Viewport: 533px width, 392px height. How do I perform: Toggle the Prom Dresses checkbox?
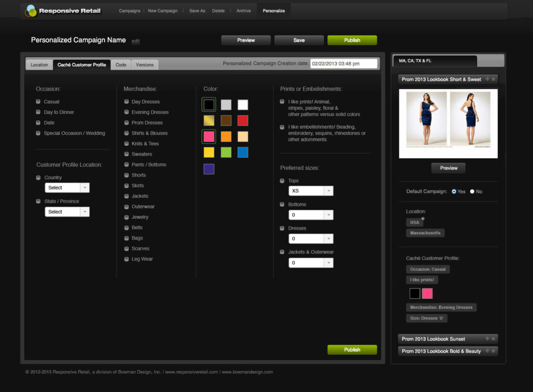coord(126,122)
